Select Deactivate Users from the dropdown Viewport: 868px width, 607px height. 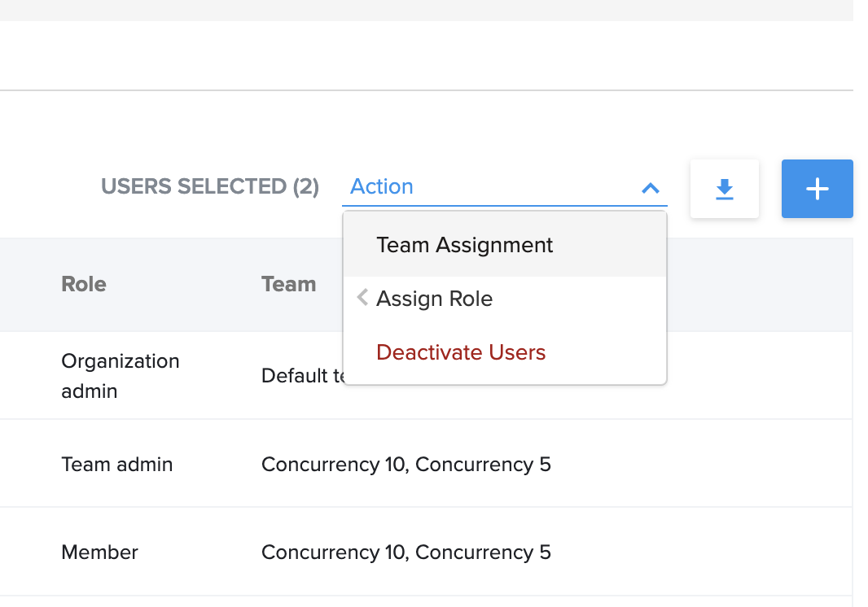[461, 352]
